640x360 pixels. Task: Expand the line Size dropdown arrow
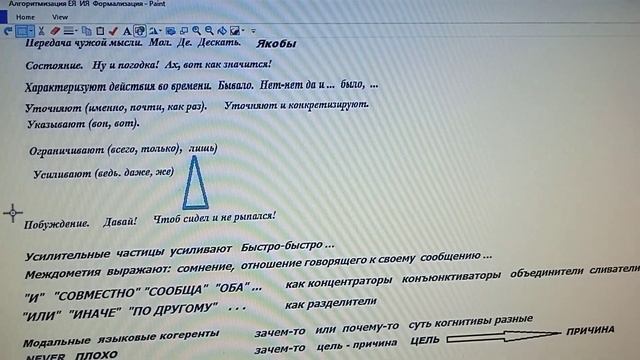pyautogui.click(x=76, y=30)
